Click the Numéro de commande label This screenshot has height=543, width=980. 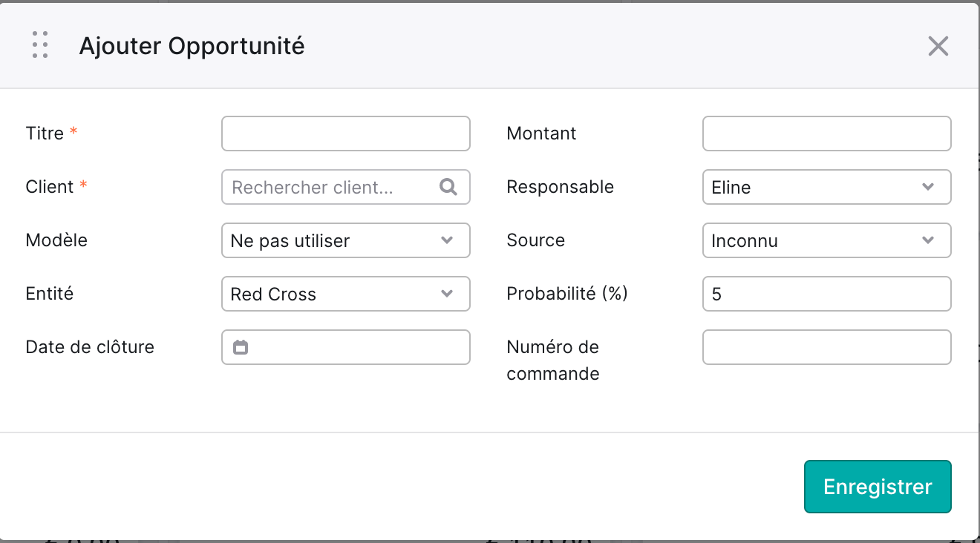click(x=553, y=361)
